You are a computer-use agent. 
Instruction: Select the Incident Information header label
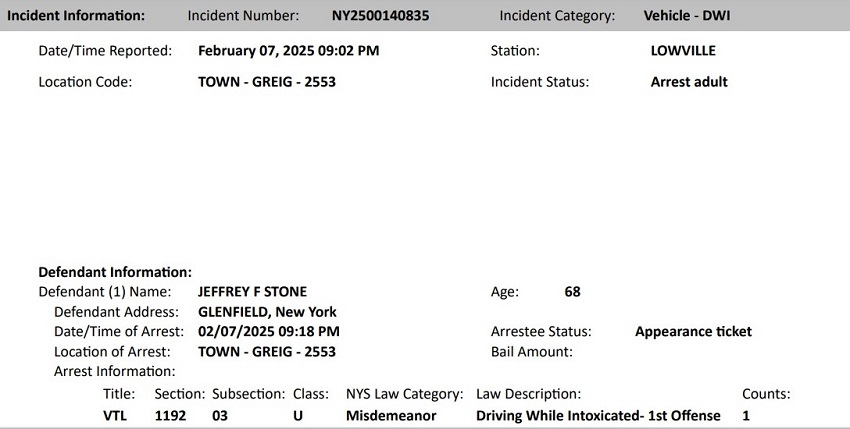click(x=76, y=16)
